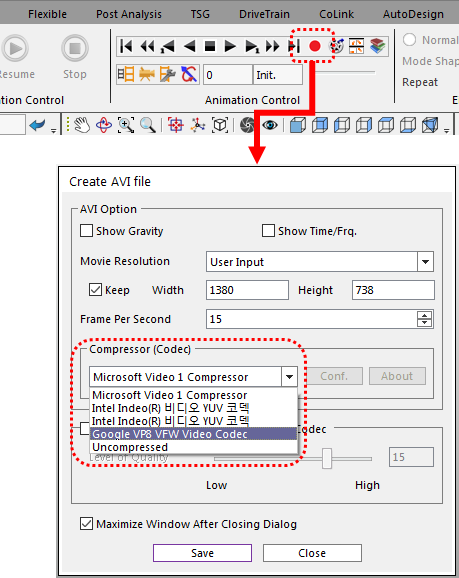Click the red record AVI button
This screenshot has width=459, height=578.
[x=315, y=46]
